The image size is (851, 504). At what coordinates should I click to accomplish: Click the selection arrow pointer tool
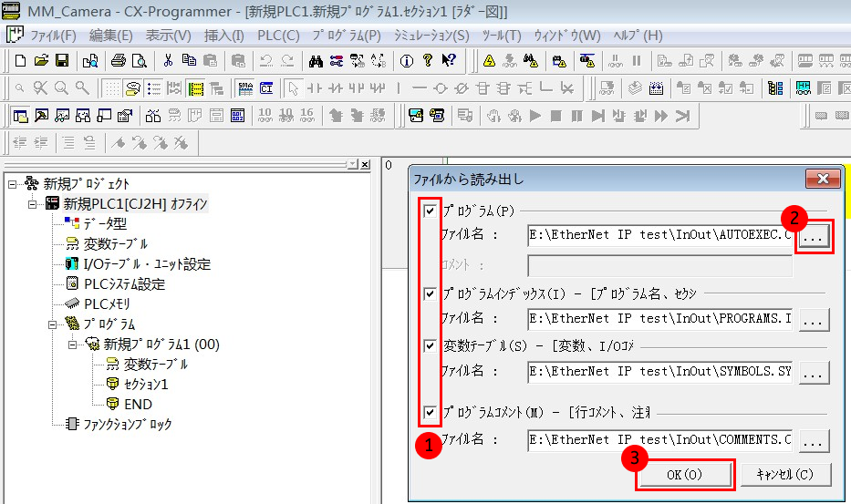point(294,87)
